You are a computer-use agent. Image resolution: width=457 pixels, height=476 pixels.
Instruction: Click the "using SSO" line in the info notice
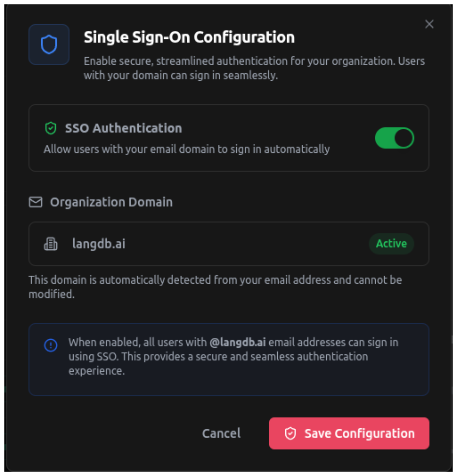click(218, 357)
